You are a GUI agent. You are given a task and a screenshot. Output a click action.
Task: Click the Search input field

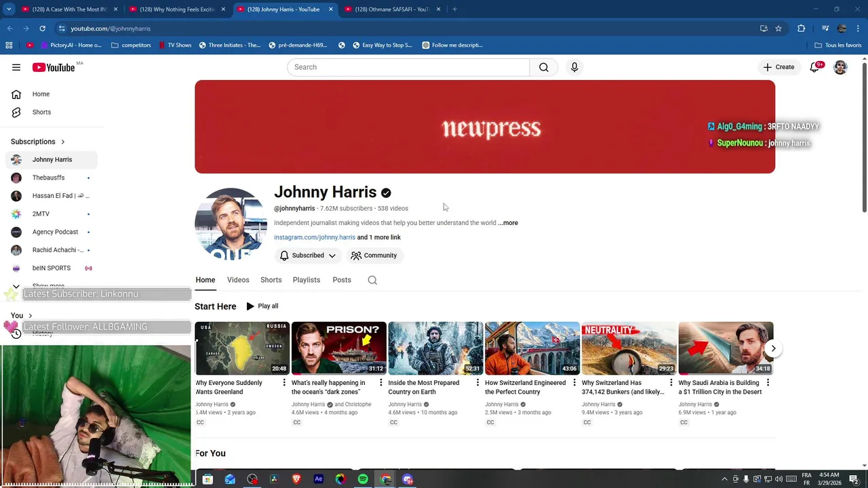click(x=408, y=67)
